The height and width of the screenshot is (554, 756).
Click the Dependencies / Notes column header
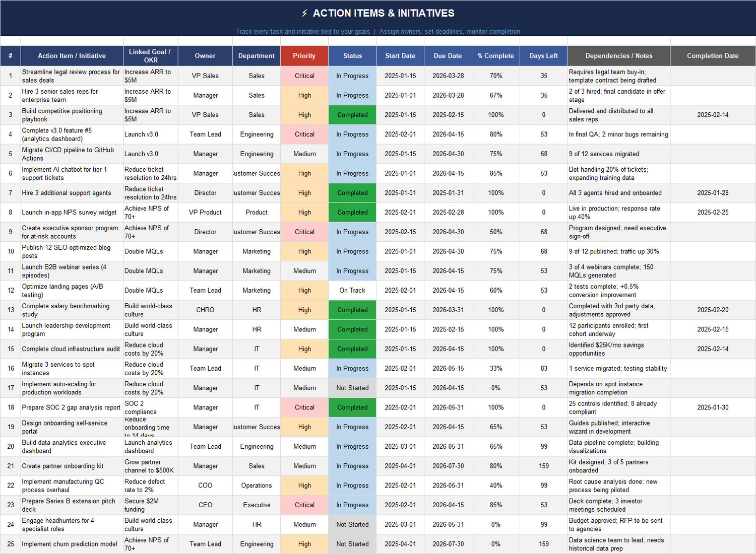[x=618, y=56]
